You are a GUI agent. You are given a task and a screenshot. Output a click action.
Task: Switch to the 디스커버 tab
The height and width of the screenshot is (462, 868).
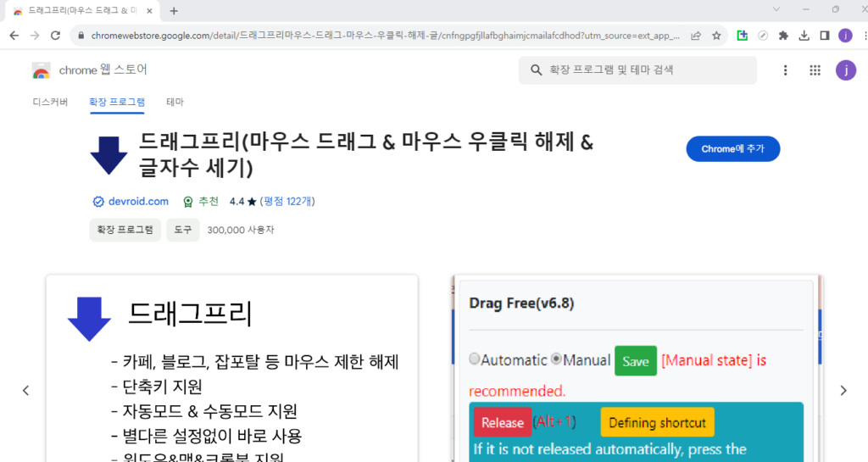50,102
